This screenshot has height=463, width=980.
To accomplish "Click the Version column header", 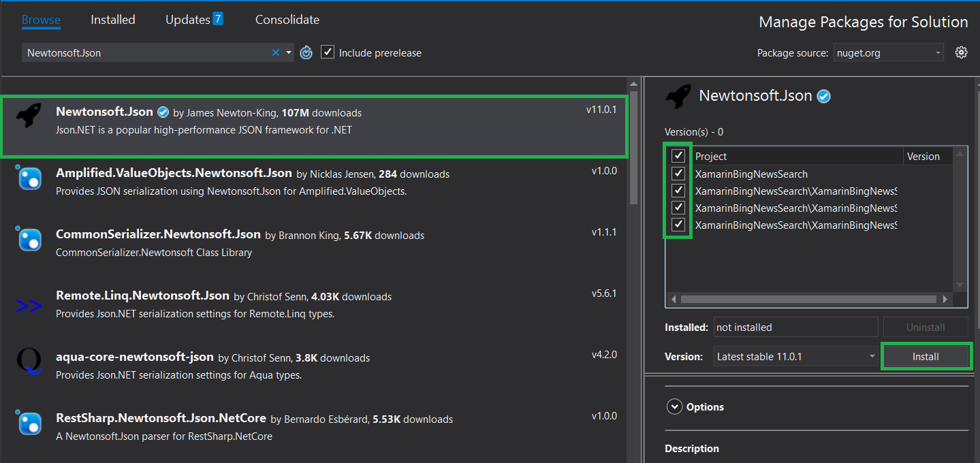I will pyautogui.click(x=923, y=156).
